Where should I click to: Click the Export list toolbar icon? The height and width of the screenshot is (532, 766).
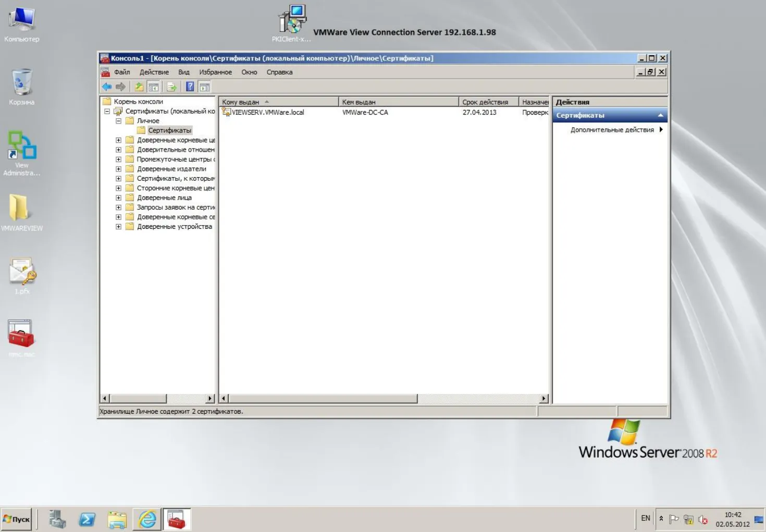[x=172, y=86]
